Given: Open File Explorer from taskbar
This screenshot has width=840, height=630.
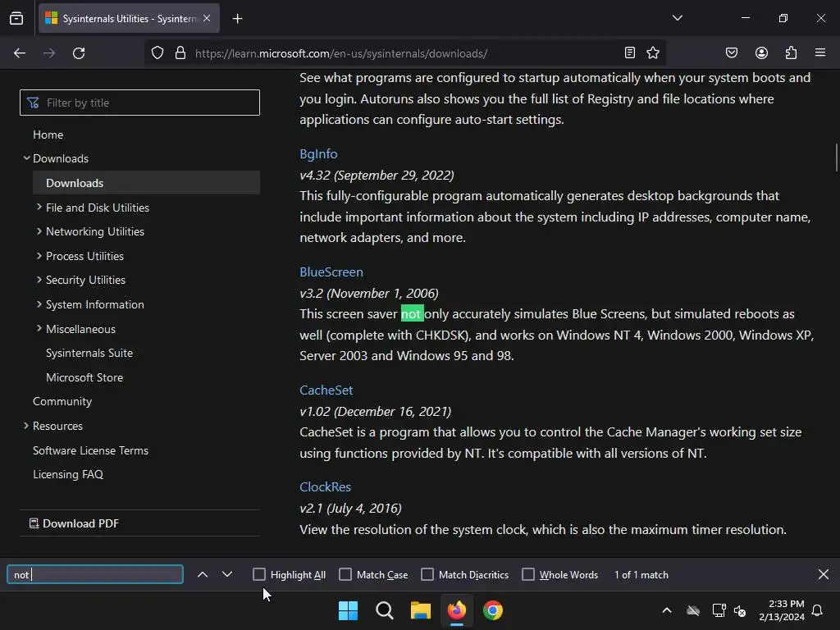Looking at the screenshot, I should point(421,610).
